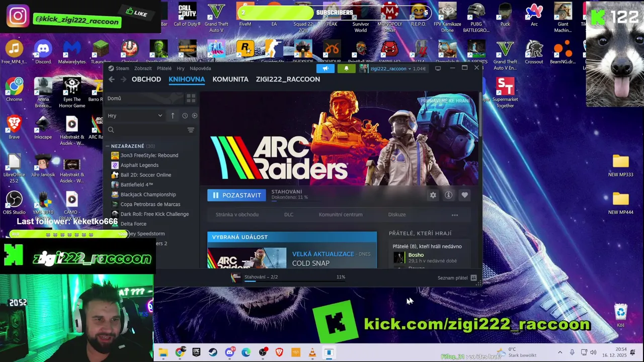The height and width of the screenshot is (362, 644).
Task: Toggle recent activity clock filter
Action: [185, 116]
